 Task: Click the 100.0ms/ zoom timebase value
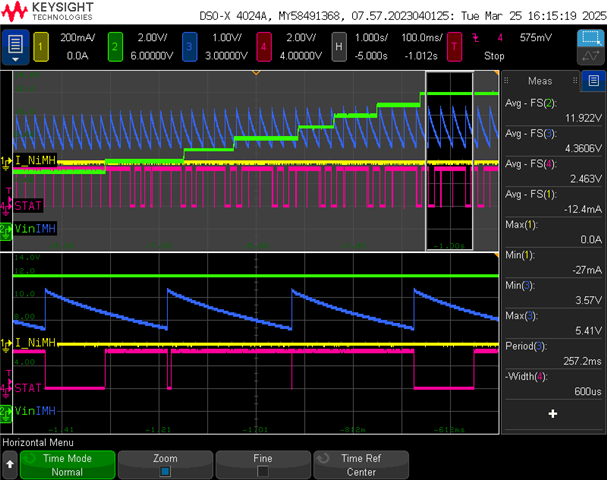(422, 38)
